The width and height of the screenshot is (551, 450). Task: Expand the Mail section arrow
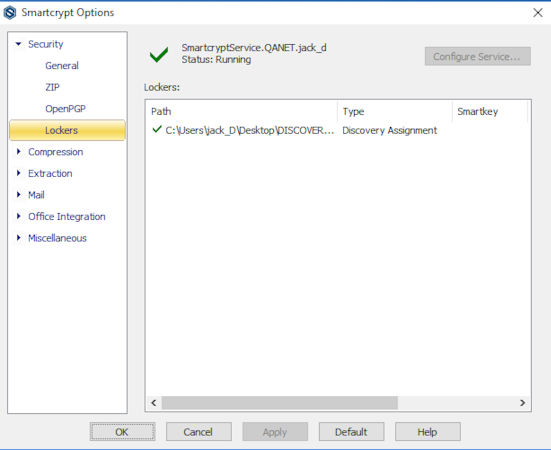click(x=19, y=195)
